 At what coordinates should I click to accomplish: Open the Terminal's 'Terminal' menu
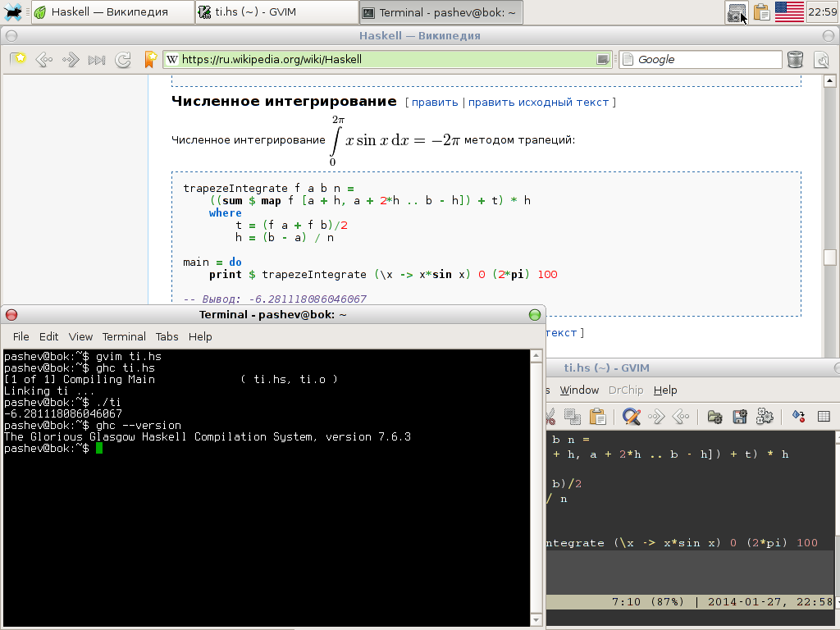point(124,336)
